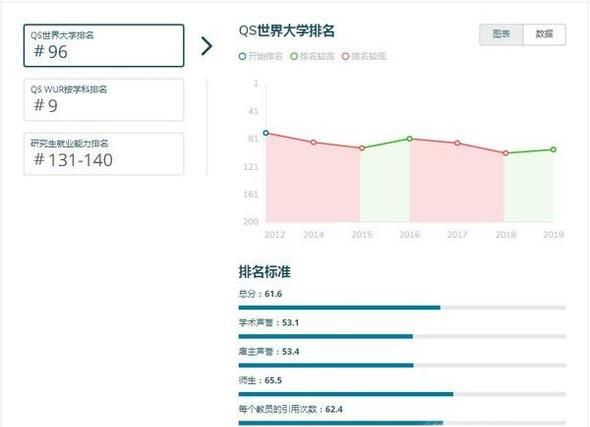Screen dimensions: 590x427
Task: Open the QS WUR按学科排名 #9 card
Action: 104,100
